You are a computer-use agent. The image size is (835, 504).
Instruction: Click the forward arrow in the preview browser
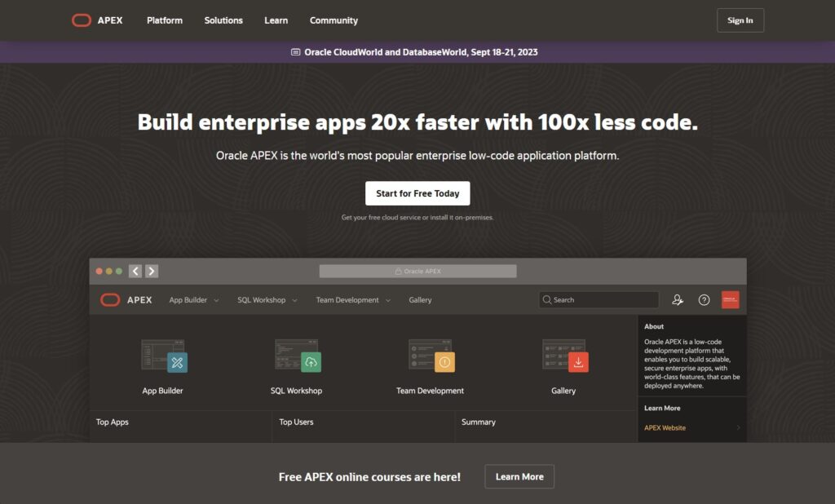(152, 272)
